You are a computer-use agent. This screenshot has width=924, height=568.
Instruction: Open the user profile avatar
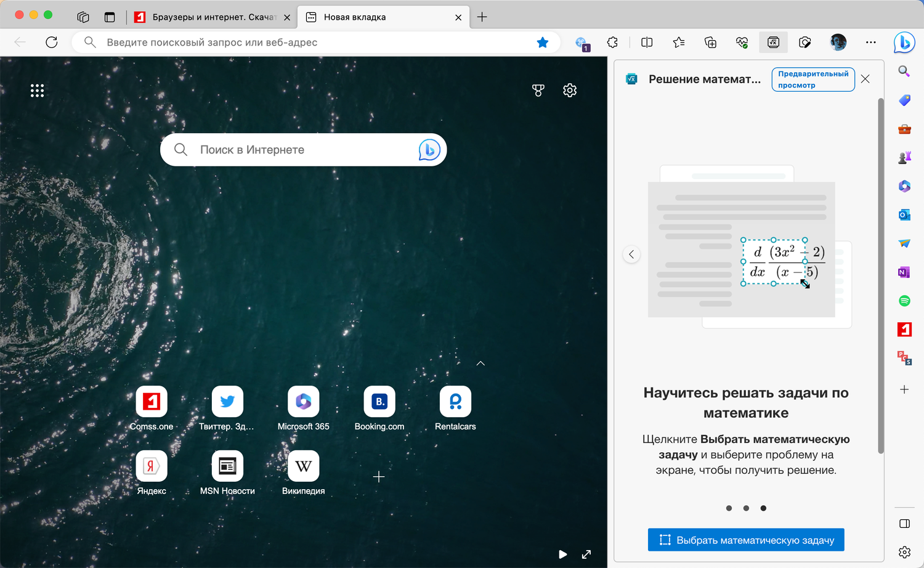tap(838, 43)
